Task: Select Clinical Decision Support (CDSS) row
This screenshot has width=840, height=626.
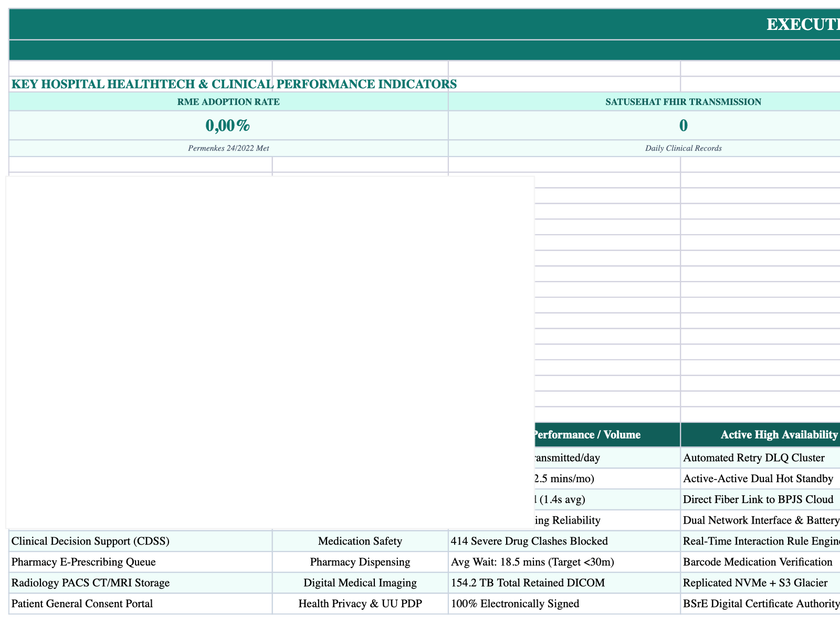Action: pos(141,541)
